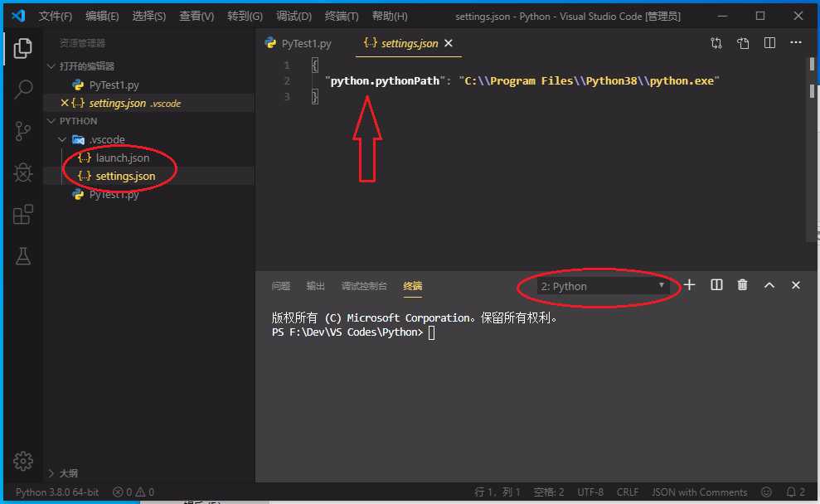The width and height of the screenshot is (820, 504).
Task: Close settings.json in open editors list
Action: (65, 103)
